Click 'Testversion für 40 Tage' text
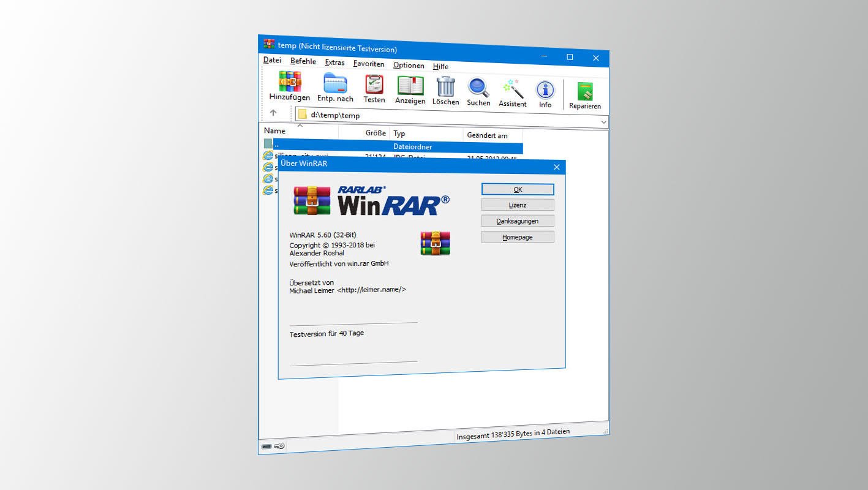This screenshot has width=868, height=490. [326, 334]
